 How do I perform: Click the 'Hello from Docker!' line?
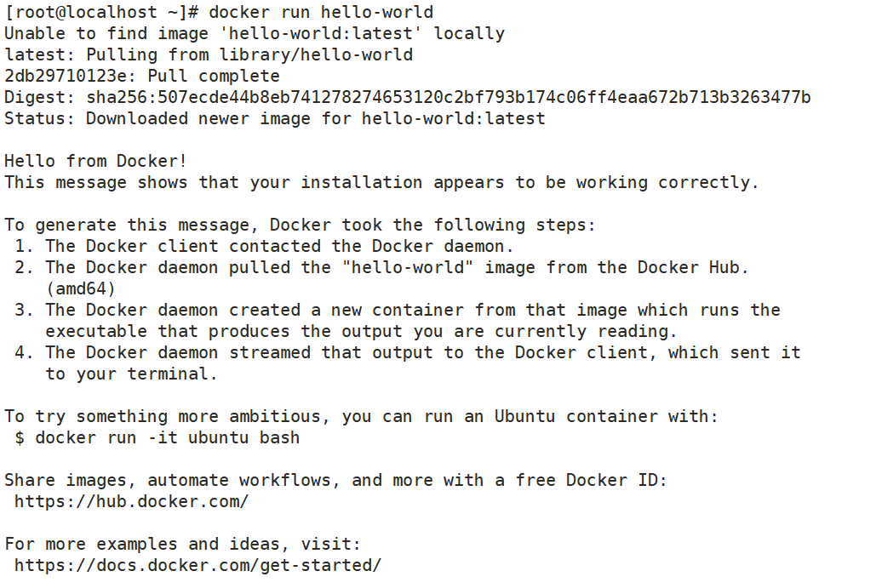[x=95, y=161]
